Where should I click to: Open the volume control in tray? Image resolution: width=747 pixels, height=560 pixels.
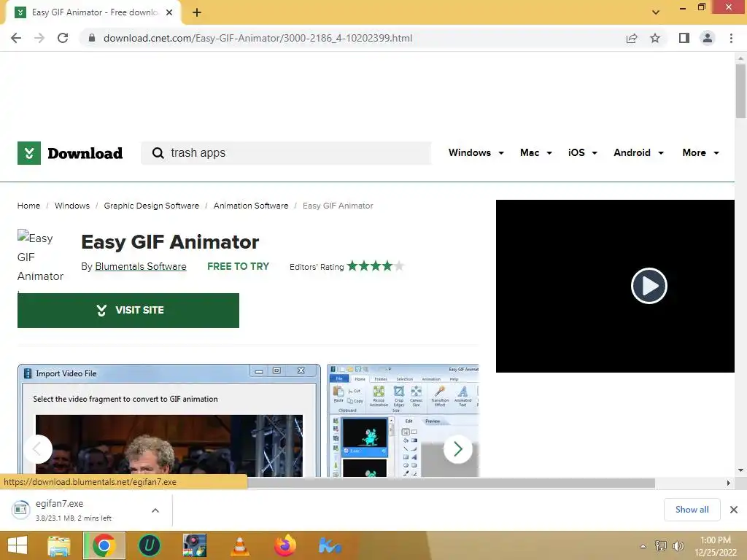pos(678,546)
